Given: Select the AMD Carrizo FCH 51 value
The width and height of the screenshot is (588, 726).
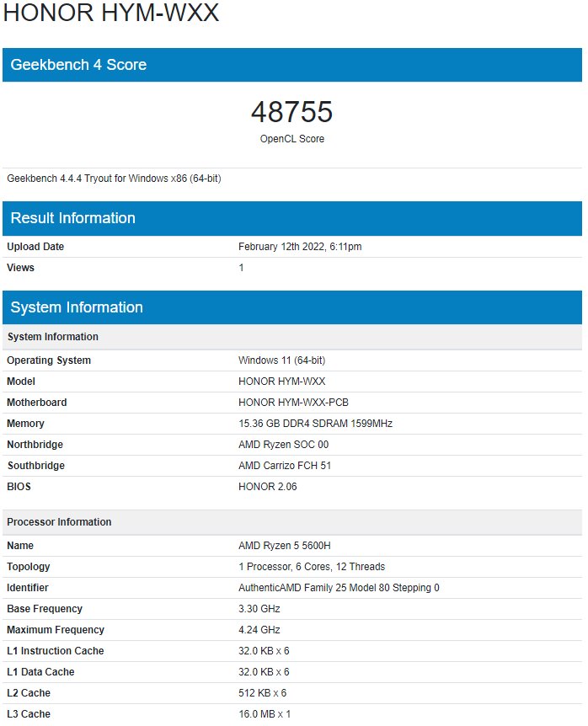Looking at the screenshot, I should point(285,466).
